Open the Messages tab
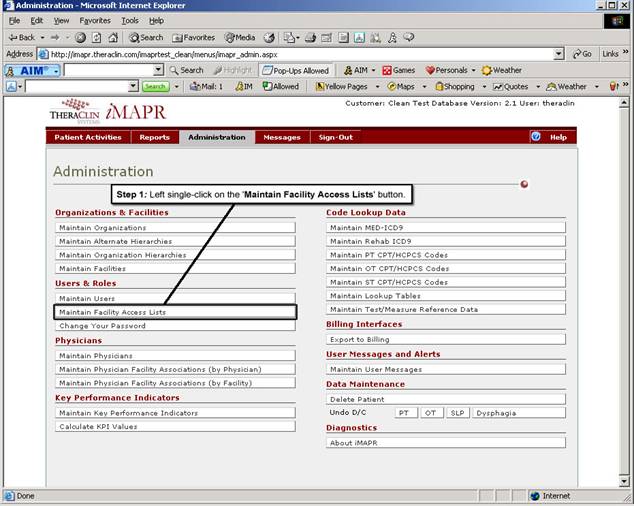 coord(282,138)
